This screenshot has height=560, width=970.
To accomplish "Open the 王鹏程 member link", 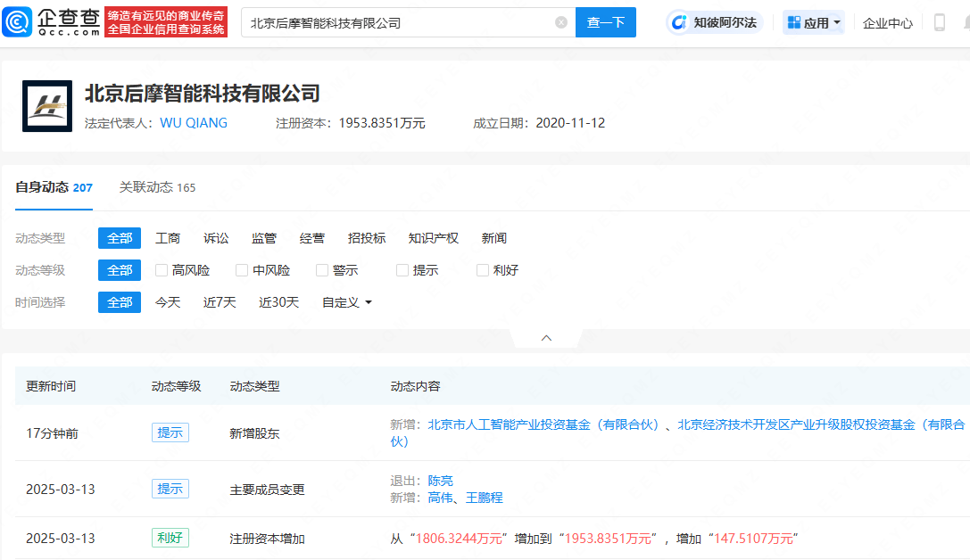I will (x=485, y=498).
